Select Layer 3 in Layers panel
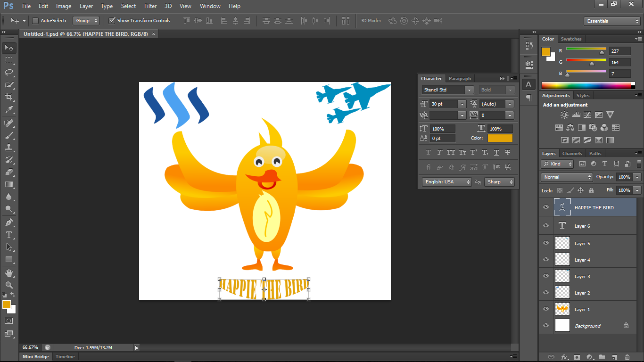644x362 pixels. click(582, 277)
